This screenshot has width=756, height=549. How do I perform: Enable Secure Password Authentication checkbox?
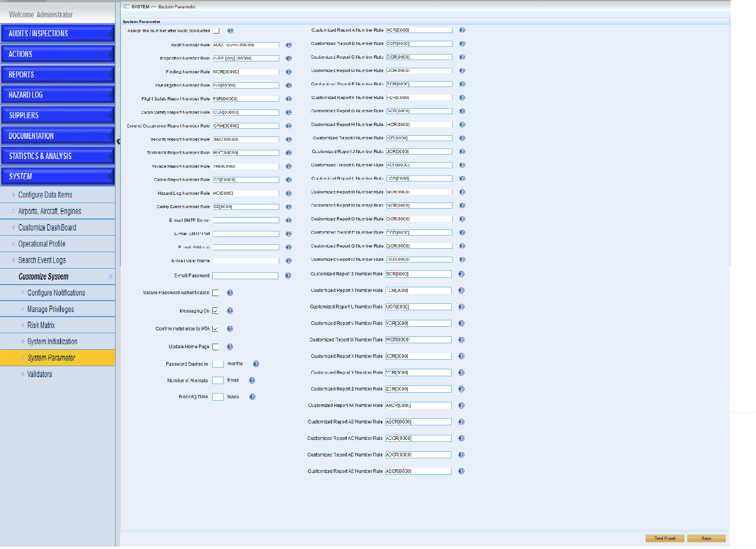(x=215, y=293)
